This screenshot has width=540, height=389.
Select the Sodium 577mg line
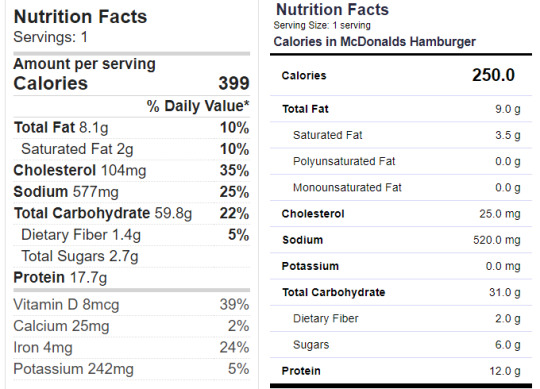[132, 192]
